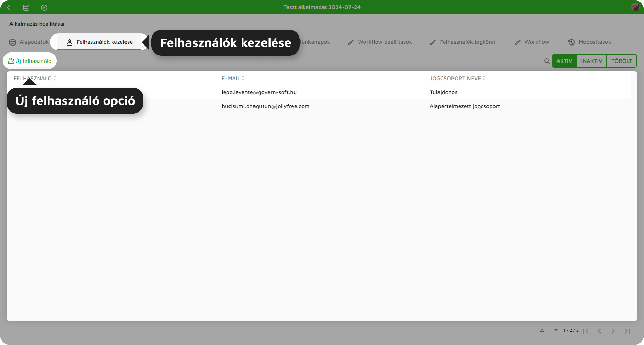Sort the FELHASZNÁLÓ column
The width and height of the screenshot is (644, 345).
[x=54, y=78]
